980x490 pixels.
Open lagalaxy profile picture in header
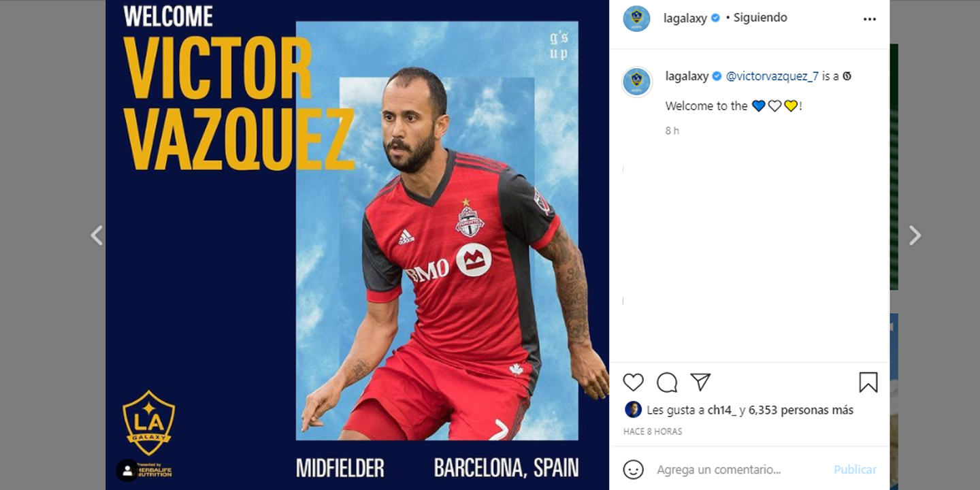[x=636, y=18]
